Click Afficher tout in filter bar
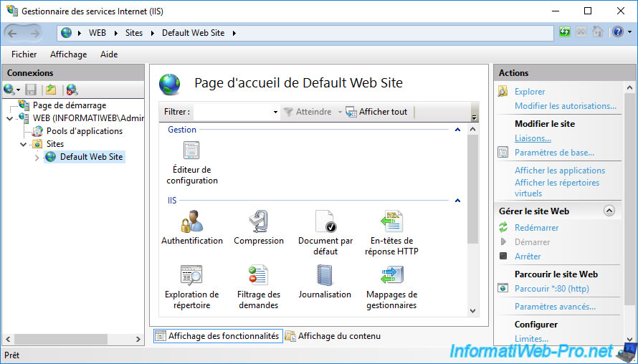638x364 pixels. tap(376, 112)
